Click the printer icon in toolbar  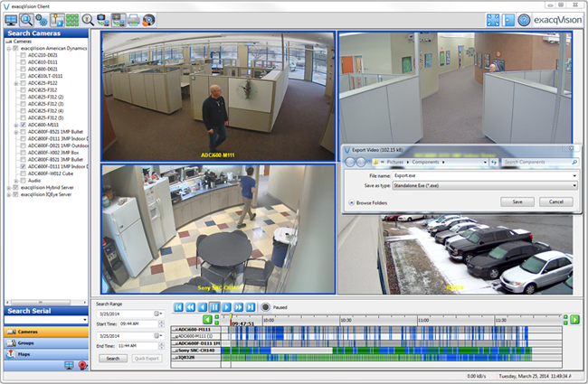[x=133, y=19]
